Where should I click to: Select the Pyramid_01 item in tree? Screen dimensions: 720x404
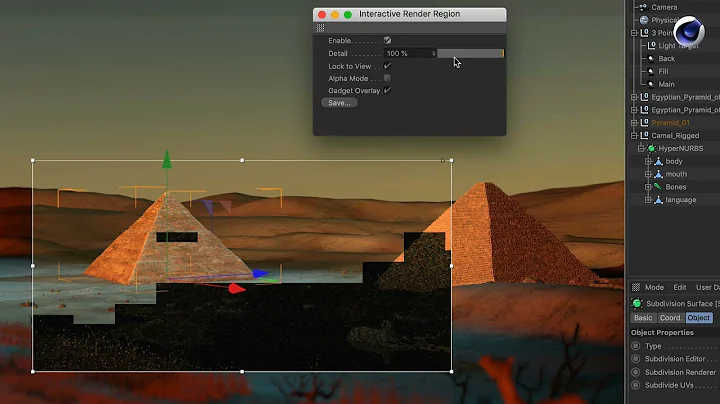670,123
